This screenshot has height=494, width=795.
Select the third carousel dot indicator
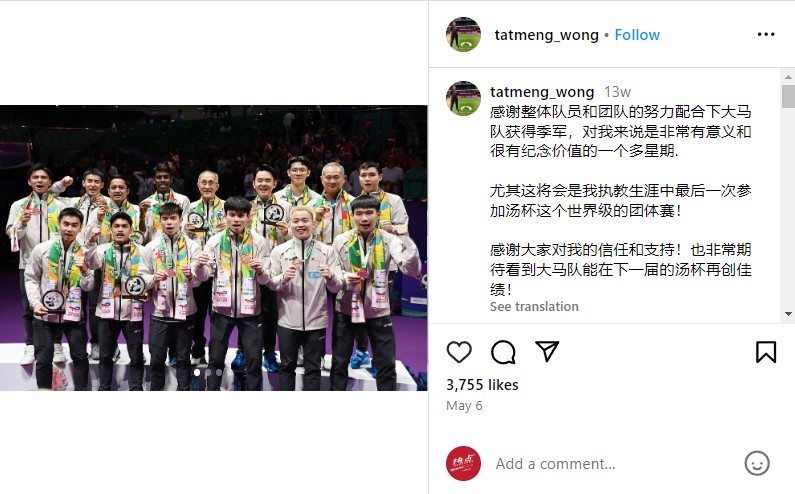219,372
